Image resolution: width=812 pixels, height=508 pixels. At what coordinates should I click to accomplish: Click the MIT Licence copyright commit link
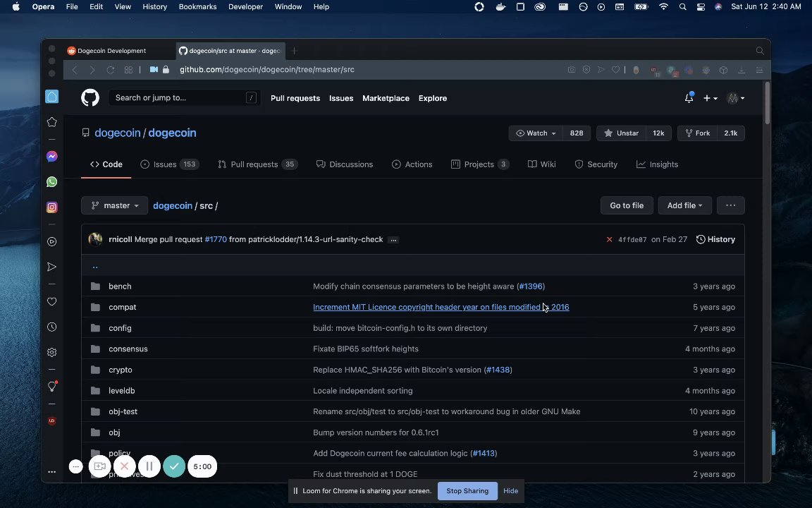pyautogui.click(x=441, y=307)
